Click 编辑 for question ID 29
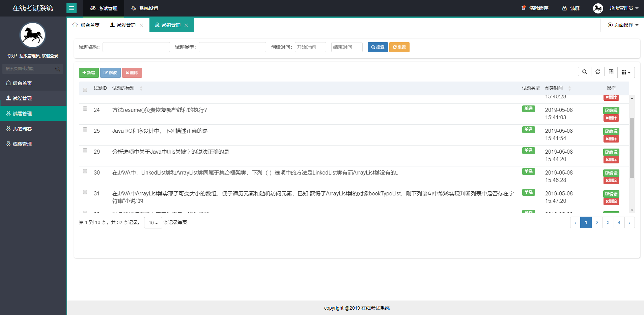The width and height of the screenshot is (644, 315). (611, 152)
